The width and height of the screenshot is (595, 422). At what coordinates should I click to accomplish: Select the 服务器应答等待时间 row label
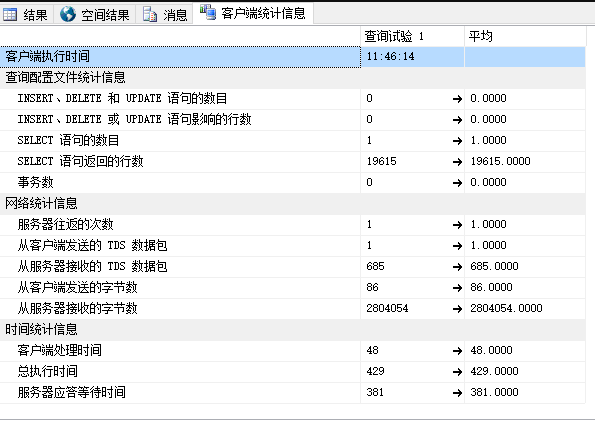[71, 392]
